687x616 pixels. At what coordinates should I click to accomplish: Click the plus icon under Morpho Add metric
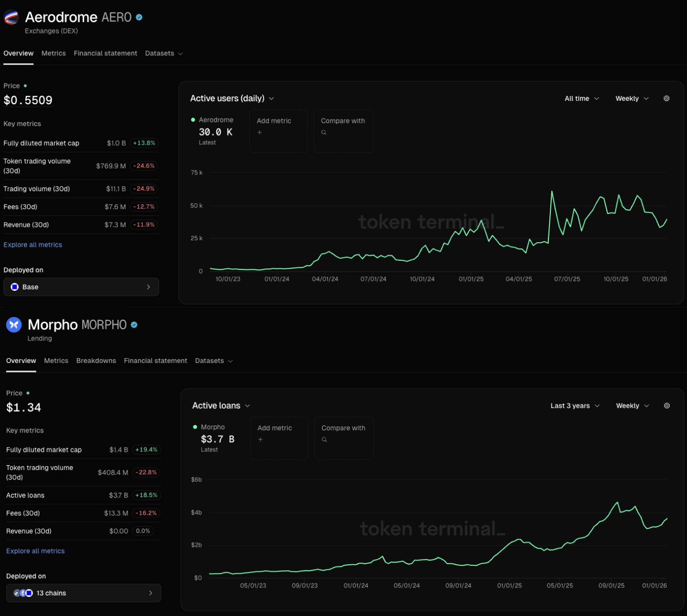coord(260,440)
